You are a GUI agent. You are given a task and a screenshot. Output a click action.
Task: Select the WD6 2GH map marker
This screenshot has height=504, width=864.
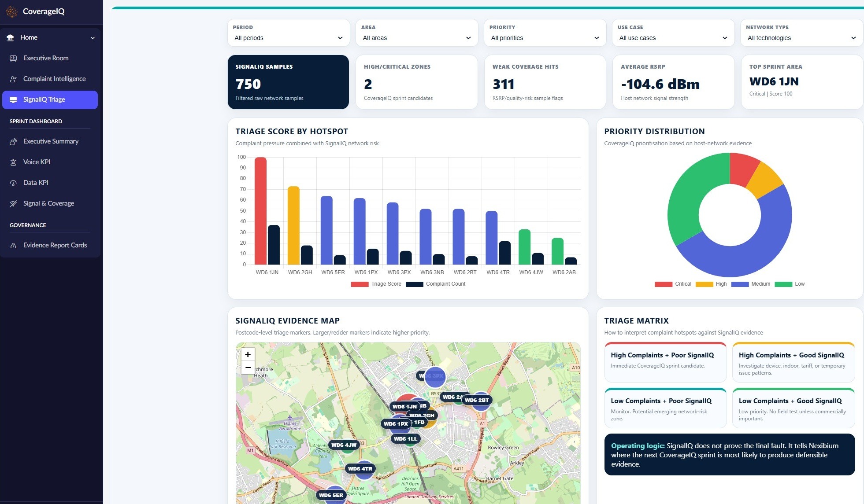pos(422,415)
